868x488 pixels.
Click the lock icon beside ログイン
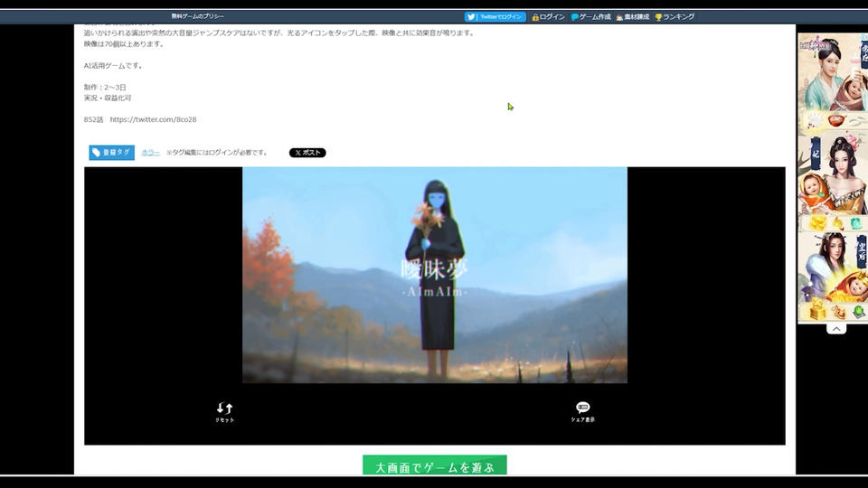tap(535, 17)
